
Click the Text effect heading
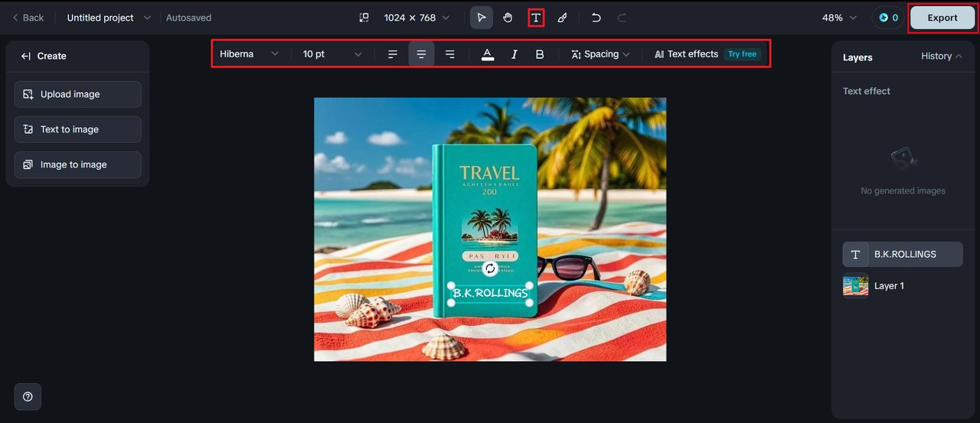coord(867,91)
